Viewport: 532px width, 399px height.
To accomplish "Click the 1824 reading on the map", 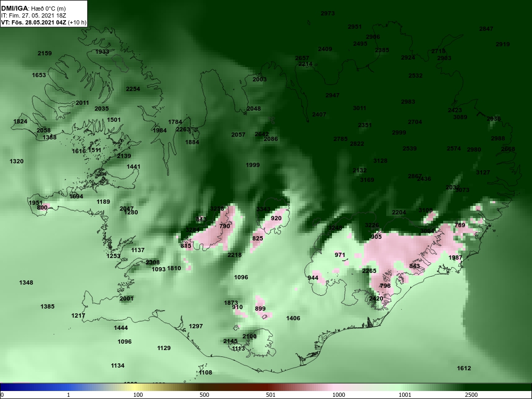I will pyautogui.click(x=20, y=121).
